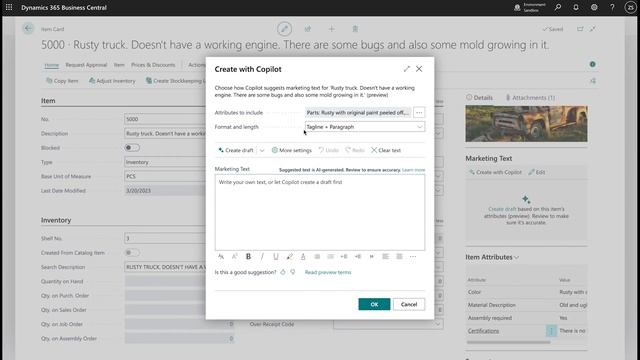Open the Item tab
The height and width of the screenshot is (360, 640).
pos(119,65)
